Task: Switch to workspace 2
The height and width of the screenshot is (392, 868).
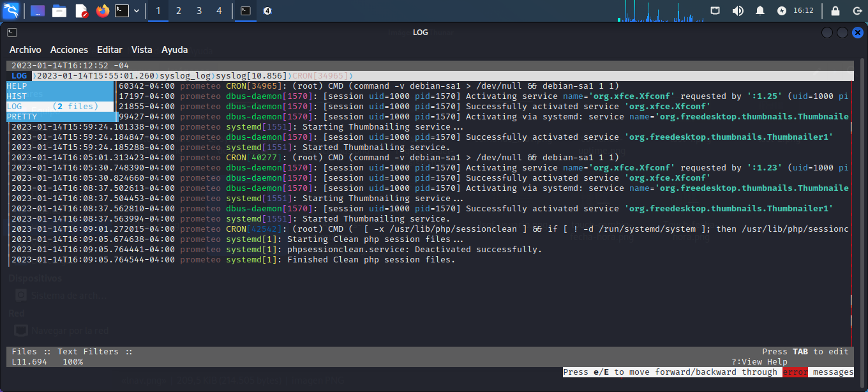Action: tap(178, 11)
